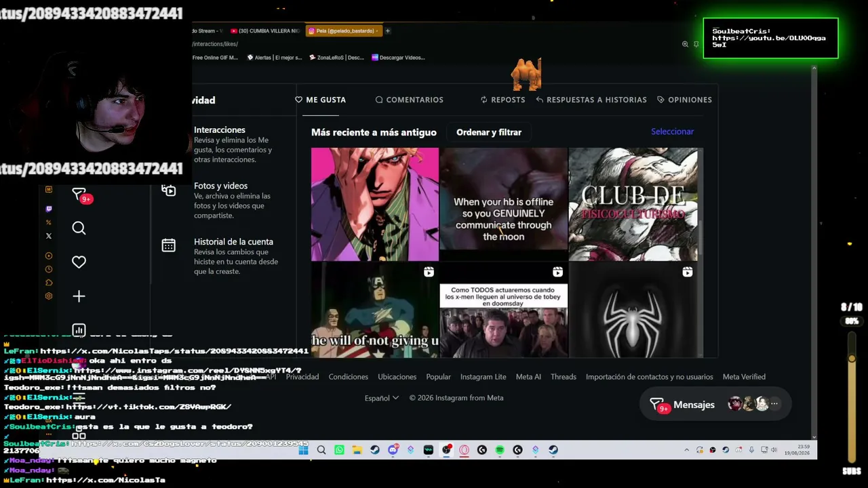Open the white spider logo liked reel

pos(633,310)
